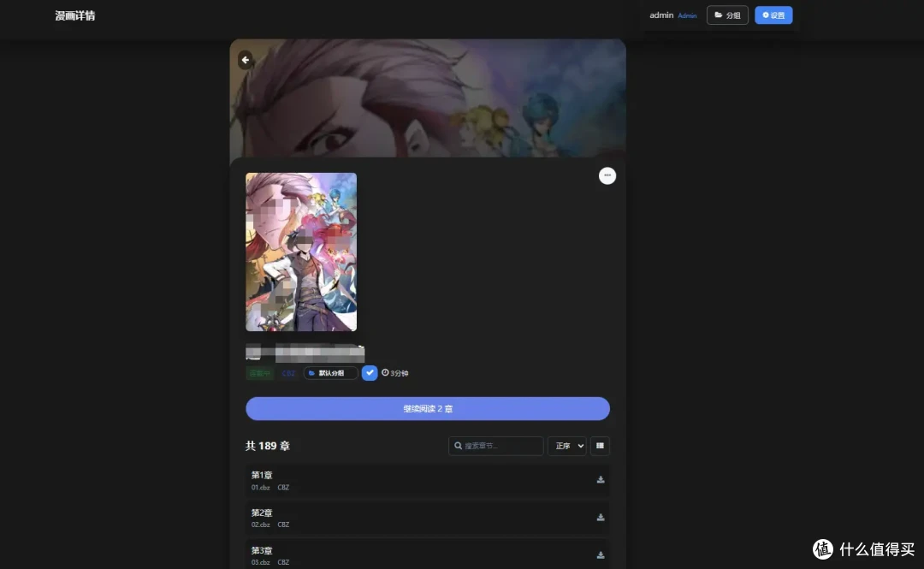Click the 共 189 章 chapter count
Image resolution: width=924 pixels, height=569 pixels.
click(268, 446)
